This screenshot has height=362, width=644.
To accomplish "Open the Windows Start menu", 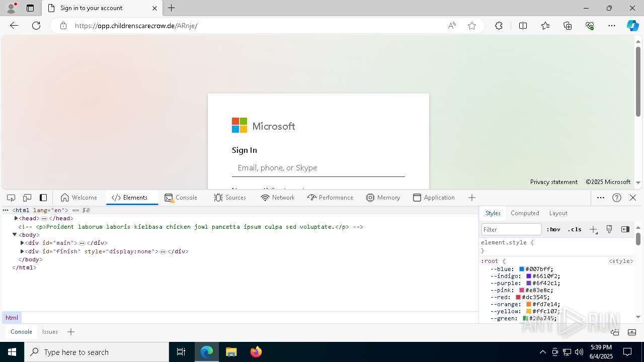I will pyautogui.click(x=12, y=352).
